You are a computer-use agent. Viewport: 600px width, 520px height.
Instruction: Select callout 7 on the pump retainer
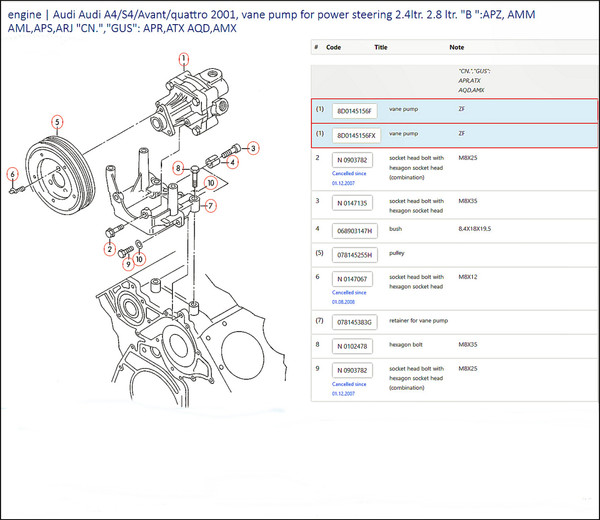[x=209, y=205]
